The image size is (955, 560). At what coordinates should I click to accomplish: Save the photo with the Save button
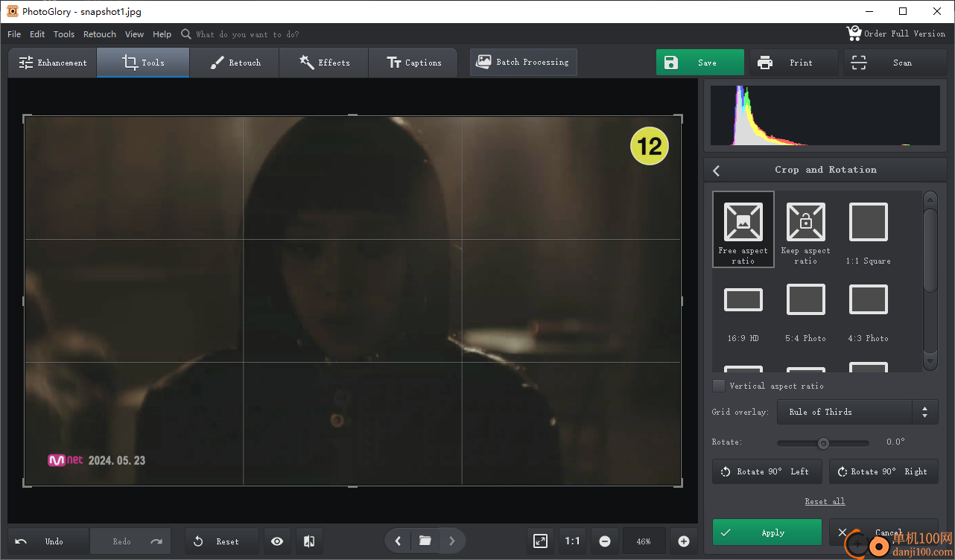699,63
